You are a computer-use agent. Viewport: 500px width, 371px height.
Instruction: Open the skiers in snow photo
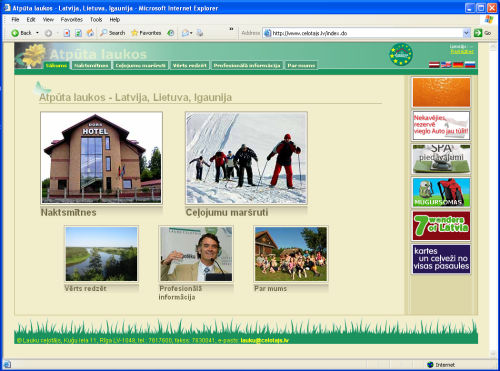tap(246, 158)
